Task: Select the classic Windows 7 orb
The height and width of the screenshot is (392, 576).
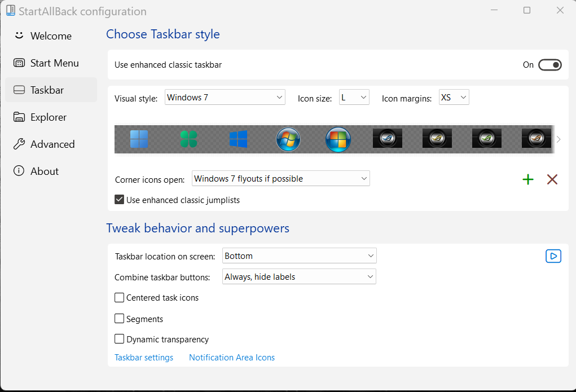Action: coord(288,139)
